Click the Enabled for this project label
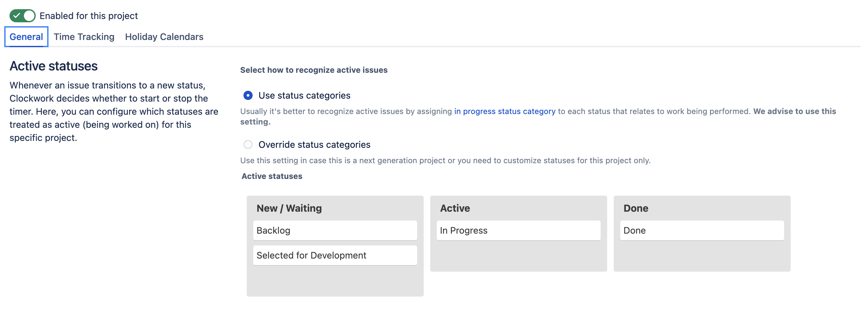Viewport: 868px width, 310px height. point(88,16)
